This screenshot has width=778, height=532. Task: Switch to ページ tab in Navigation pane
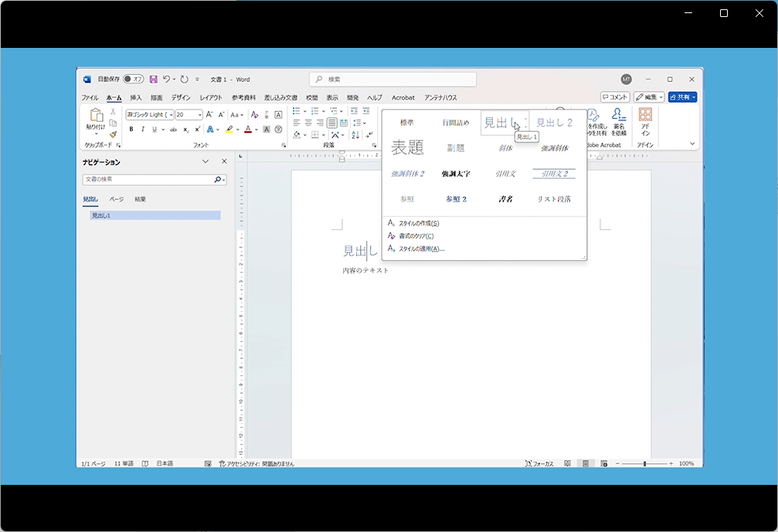click(116, 199)
